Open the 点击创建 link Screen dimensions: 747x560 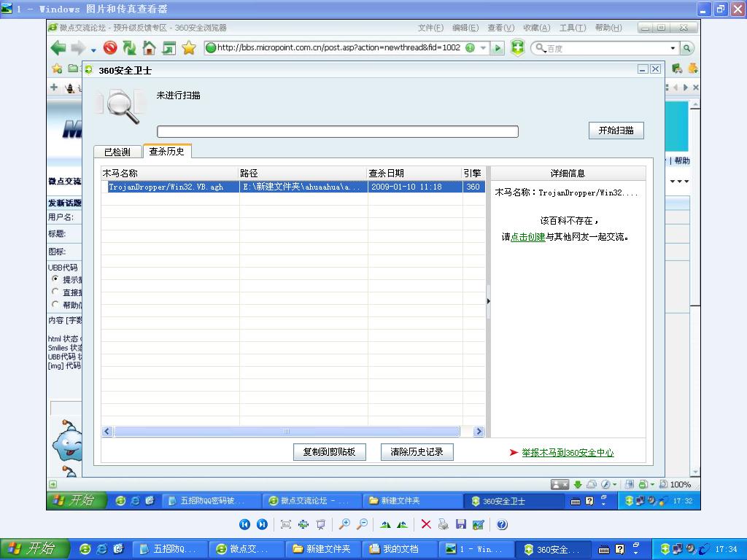coord(528,237)
